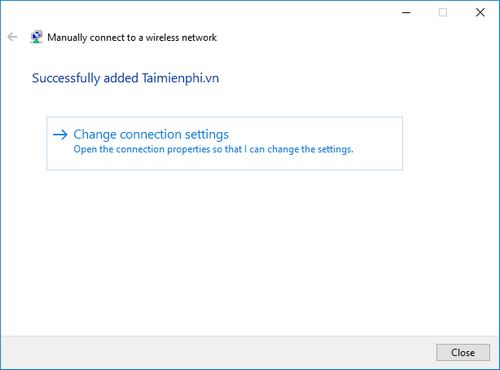Click the 'Successfully added Taimienphi.vn' heading

pos(125,78)
